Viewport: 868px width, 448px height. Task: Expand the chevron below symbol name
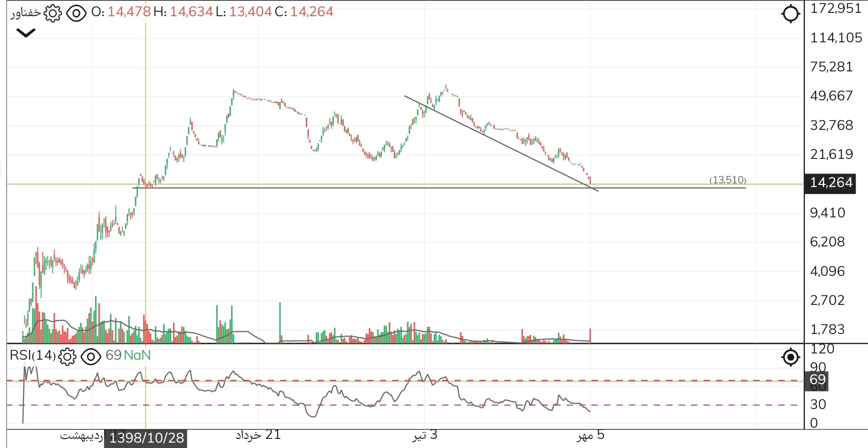[x=26, y=33]
